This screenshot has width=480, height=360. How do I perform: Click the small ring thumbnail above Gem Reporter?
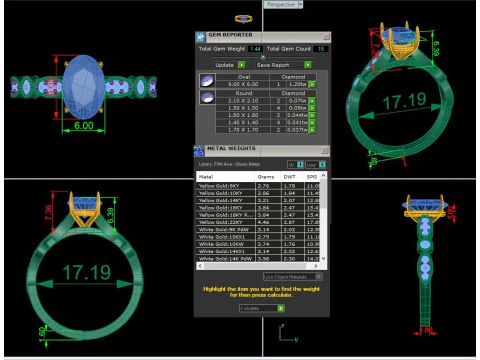(x=243, y=19)
